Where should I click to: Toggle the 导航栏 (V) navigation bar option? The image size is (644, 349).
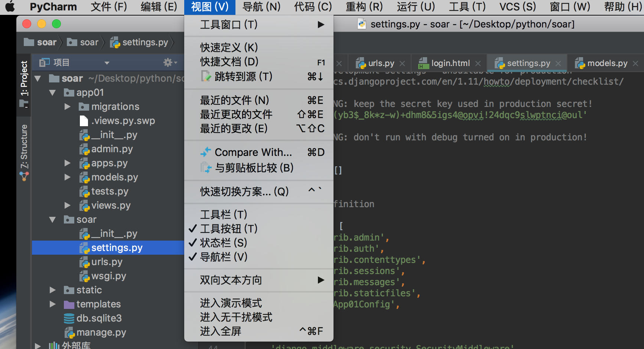(259, 257)
